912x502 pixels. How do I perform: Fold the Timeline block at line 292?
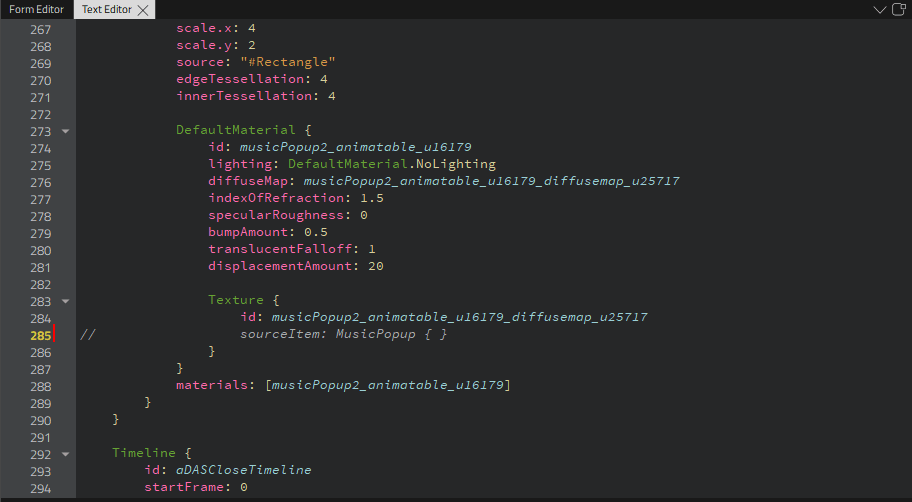click(x=65, y=453)
